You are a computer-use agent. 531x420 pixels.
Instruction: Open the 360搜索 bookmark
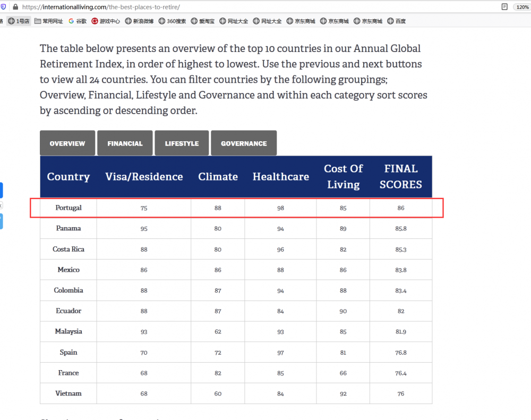tap(173, 21)
